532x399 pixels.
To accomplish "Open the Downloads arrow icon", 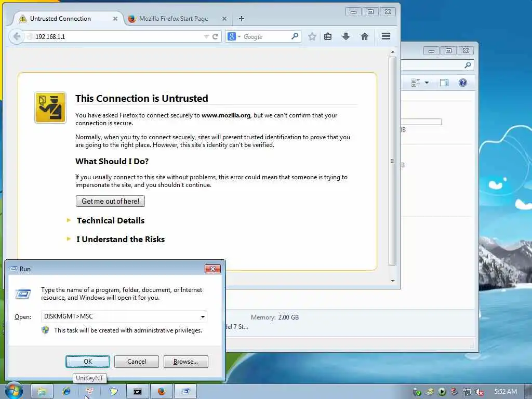I will 345,36.
